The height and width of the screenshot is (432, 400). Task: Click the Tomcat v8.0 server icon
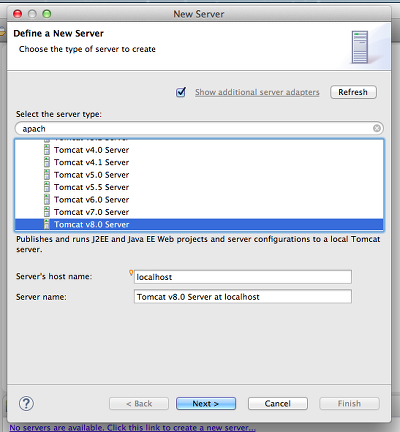pyautogui.click(x=47, y=224)
